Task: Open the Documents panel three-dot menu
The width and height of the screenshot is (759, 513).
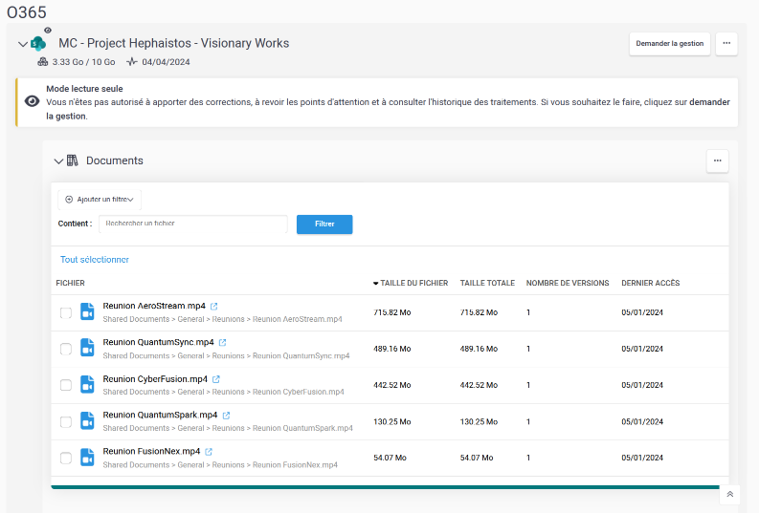Action: [717, 160]
